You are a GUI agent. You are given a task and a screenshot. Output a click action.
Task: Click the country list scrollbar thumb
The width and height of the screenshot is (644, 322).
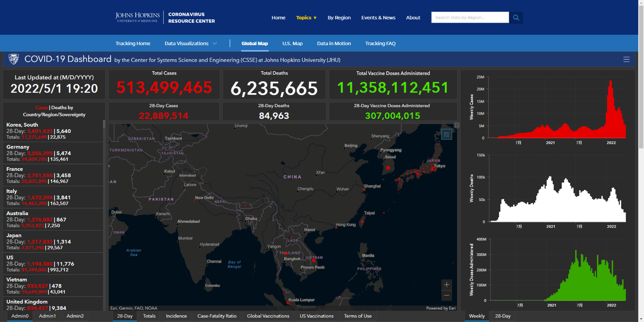[x=104, y=124]
